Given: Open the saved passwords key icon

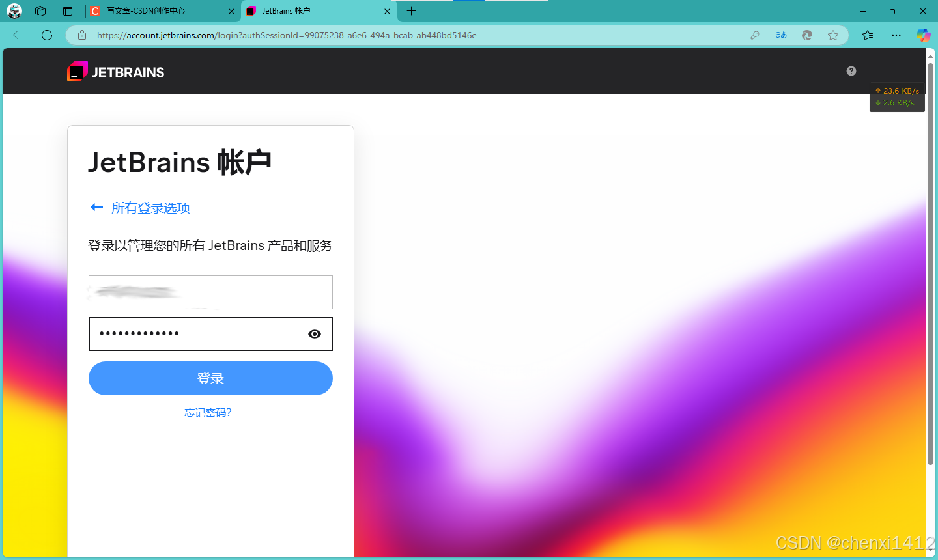Looking at the screenshot, I should click(755, 35).
